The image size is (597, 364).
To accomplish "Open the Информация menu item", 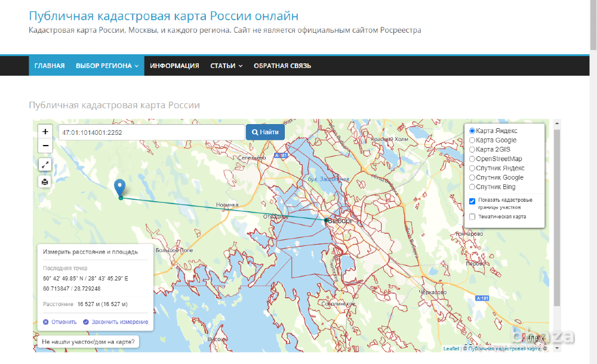I will [x=174, y=66].
